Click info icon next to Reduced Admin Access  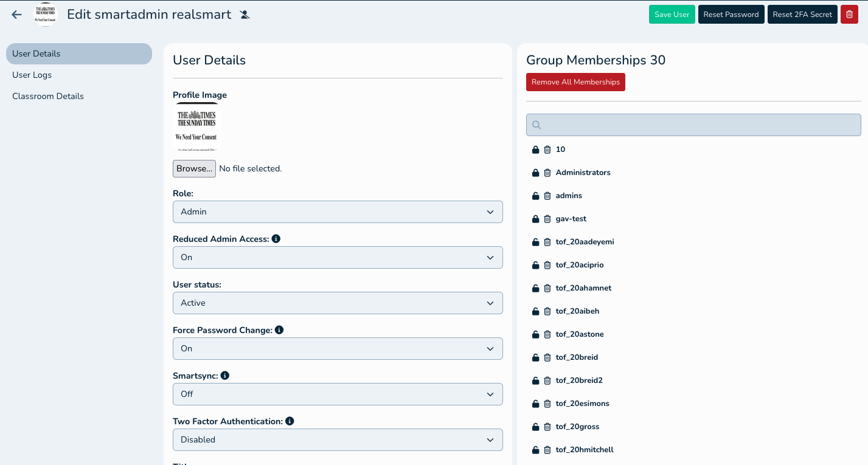(276, 239)
